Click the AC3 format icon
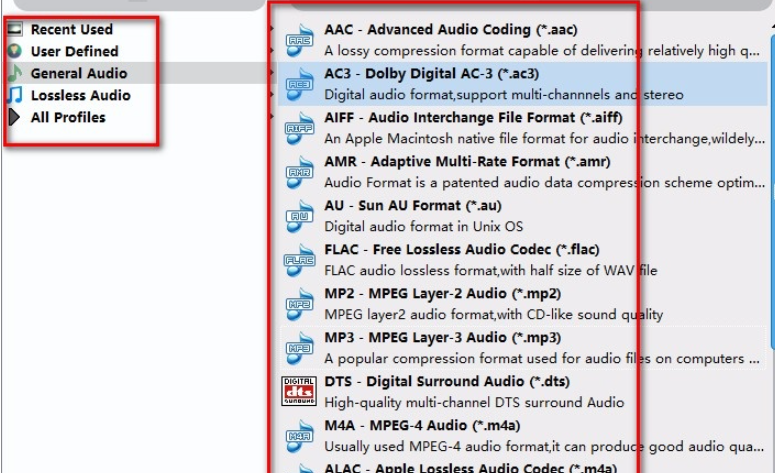This screenshot has width=775, height=473. tap(300, 85)
